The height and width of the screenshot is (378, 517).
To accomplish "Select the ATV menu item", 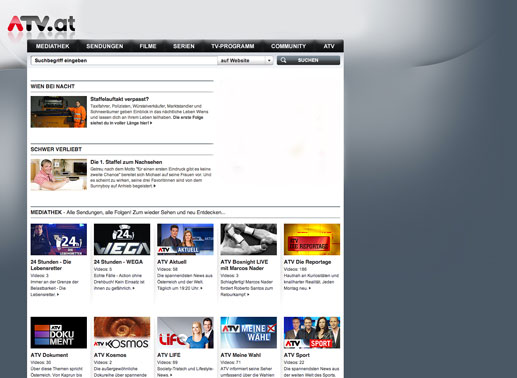I will pos(329,46).
